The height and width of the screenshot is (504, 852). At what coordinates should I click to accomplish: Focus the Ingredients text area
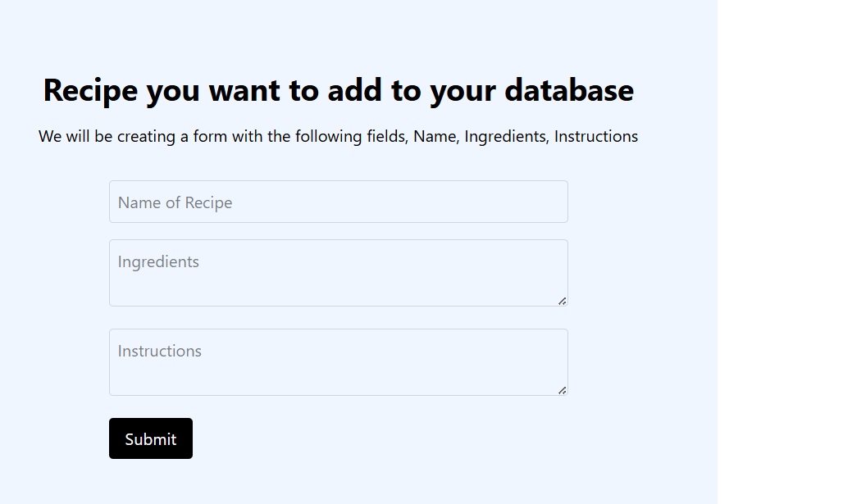pyautogui.click(x=338, y=279)
